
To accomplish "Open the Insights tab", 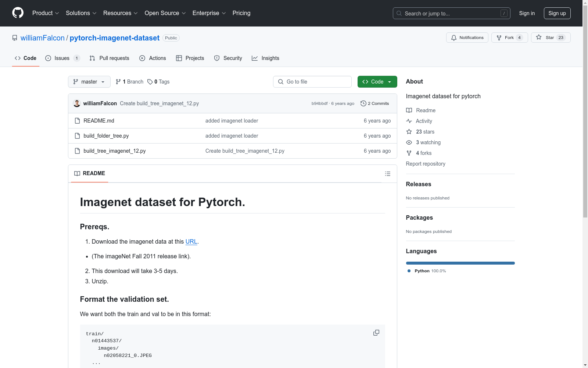I will [266, 58].
